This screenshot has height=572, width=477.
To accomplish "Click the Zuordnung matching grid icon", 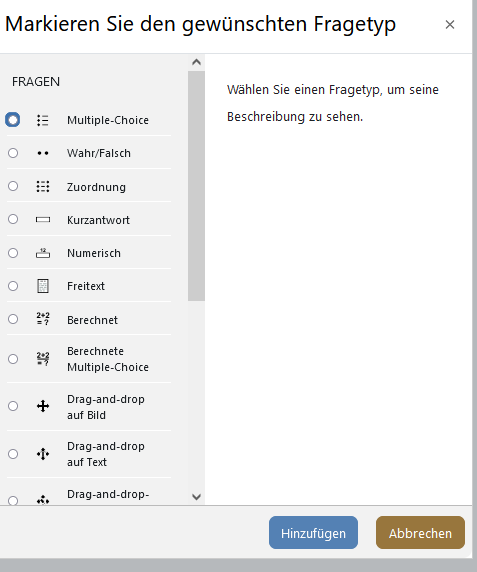I will (x=43, y=186).
